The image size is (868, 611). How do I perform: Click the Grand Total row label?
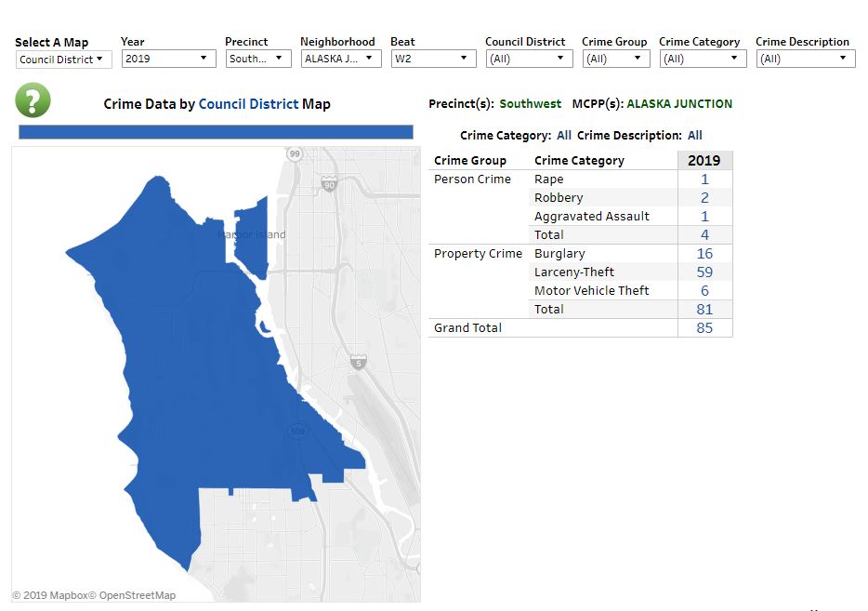point(467,328)
